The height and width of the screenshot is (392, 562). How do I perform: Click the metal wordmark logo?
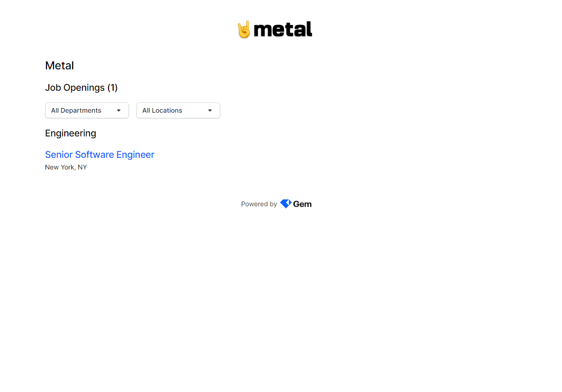pos(283,29)
